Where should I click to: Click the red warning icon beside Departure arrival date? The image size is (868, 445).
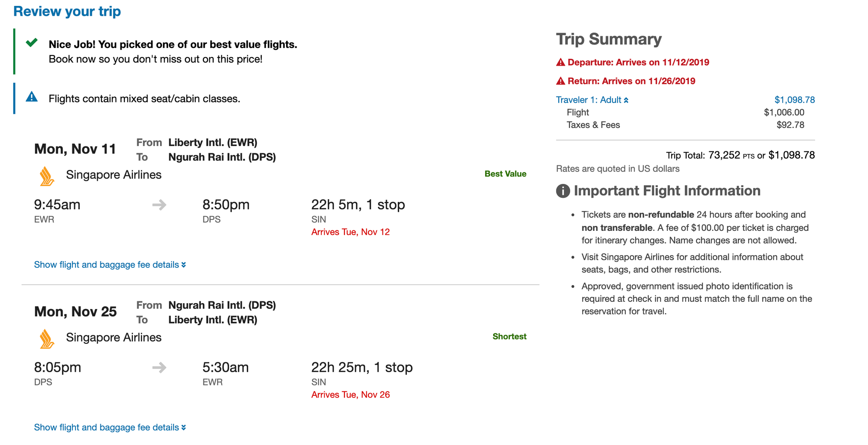[560, 62]
